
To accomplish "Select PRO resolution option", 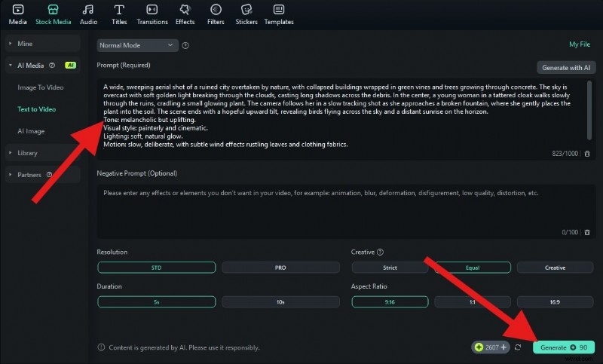I will pyautogui.click(x=280, y=268).
